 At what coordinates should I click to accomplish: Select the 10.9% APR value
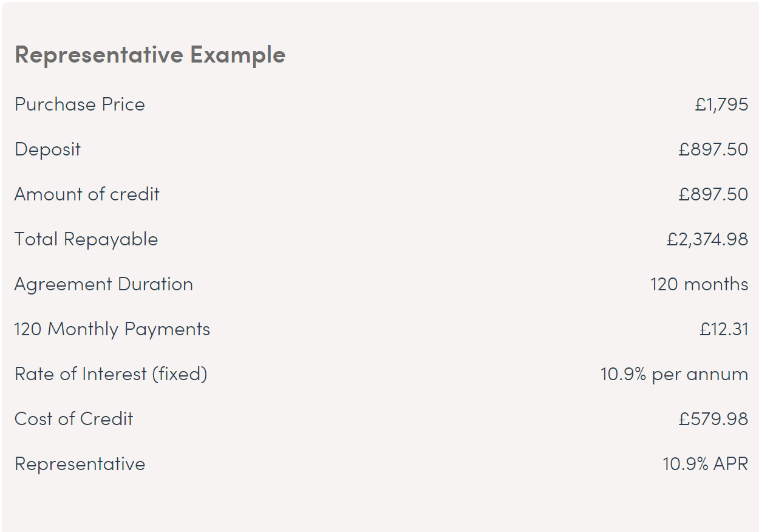pos(705,464)
